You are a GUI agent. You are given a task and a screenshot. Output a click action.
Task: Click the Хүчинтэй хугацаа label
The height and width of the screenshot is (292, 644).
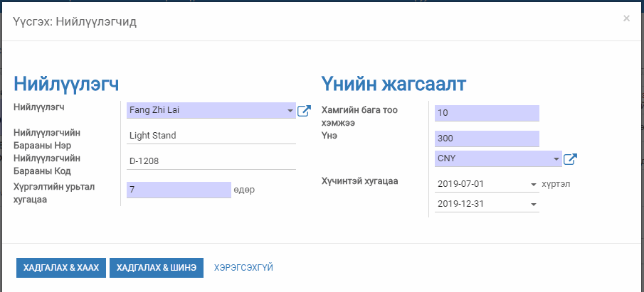359,181
